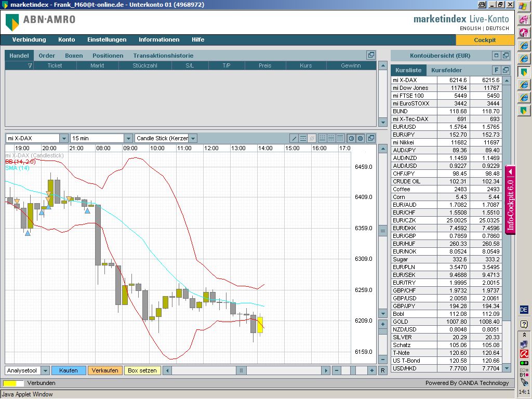Click the R reset button on chart
This screenshot has width=532, height=399.
383,370
